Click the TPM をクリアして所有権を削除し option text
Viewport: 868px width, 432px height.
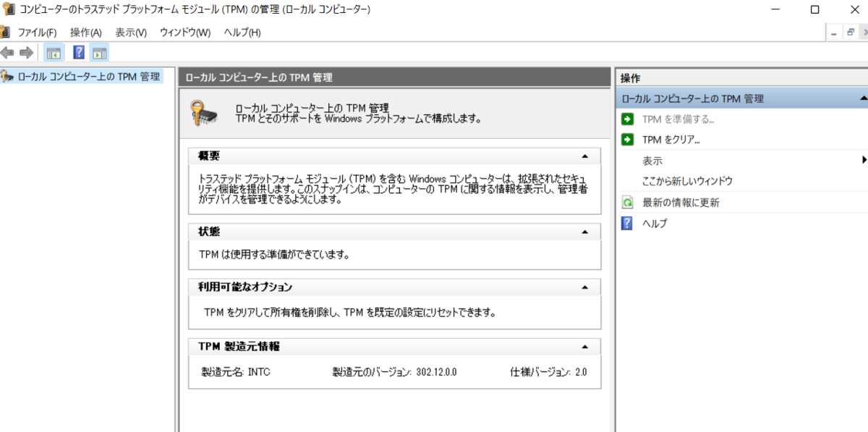click(350, 313)
